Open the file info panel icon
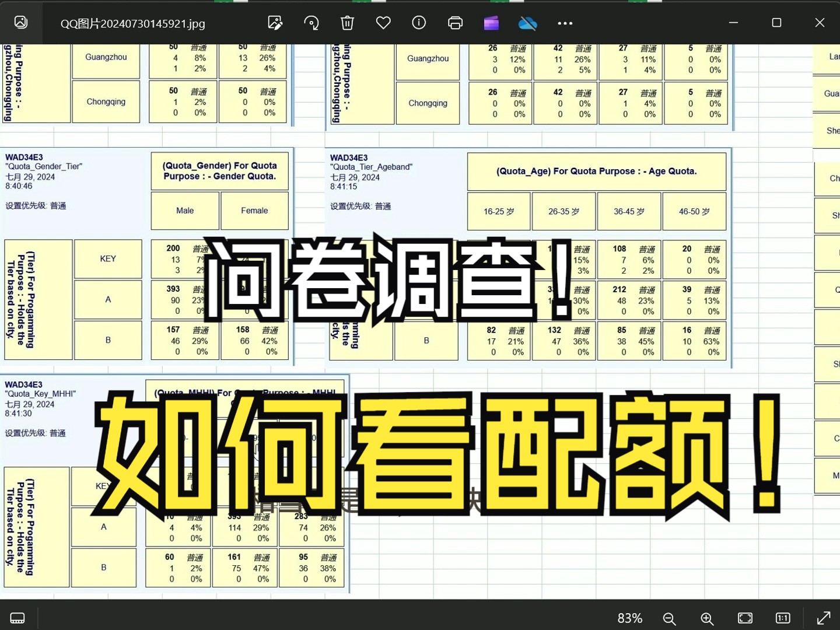The width and height of the screenshot is (840, 630). coord(419,23)
